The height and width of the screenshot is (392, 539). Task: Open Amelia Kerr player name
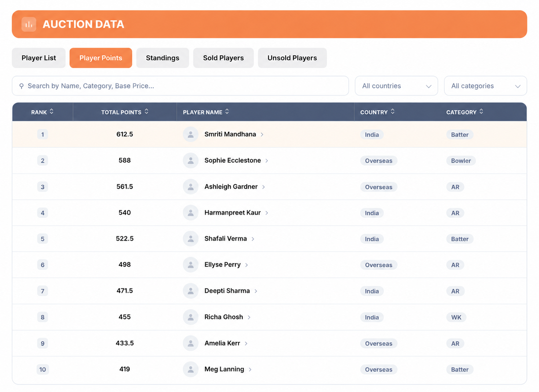tap(222, 343)
